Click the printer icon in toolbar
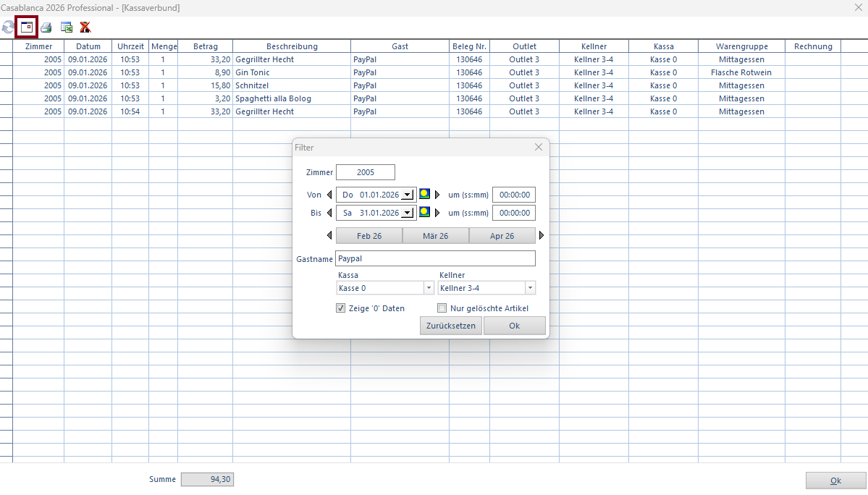The height and width of the screenshot is (495, 868). 46,27
